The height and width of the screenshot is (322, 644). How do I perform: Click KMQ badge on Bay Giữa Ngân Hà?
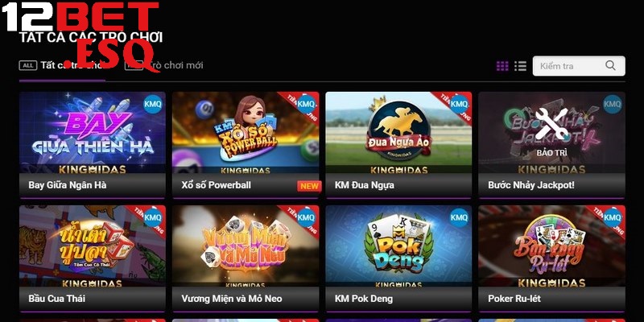[x=153, y=104]
